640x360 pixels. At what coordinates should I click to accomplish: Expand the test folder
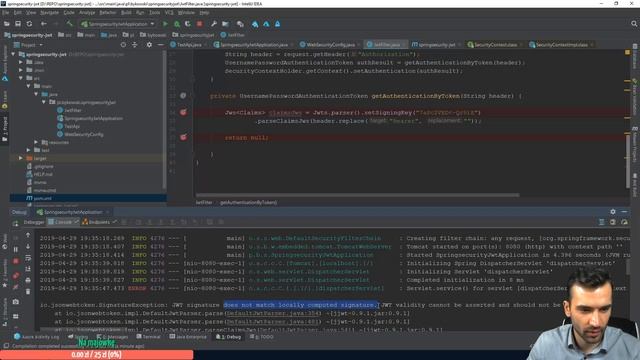[x=29, y=150]
